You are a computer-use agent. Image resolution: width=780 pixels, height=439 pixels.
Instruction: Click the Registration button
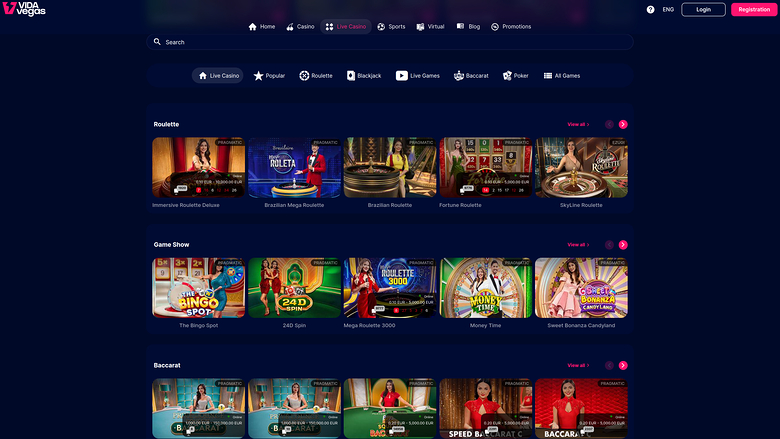coord(754,9)
